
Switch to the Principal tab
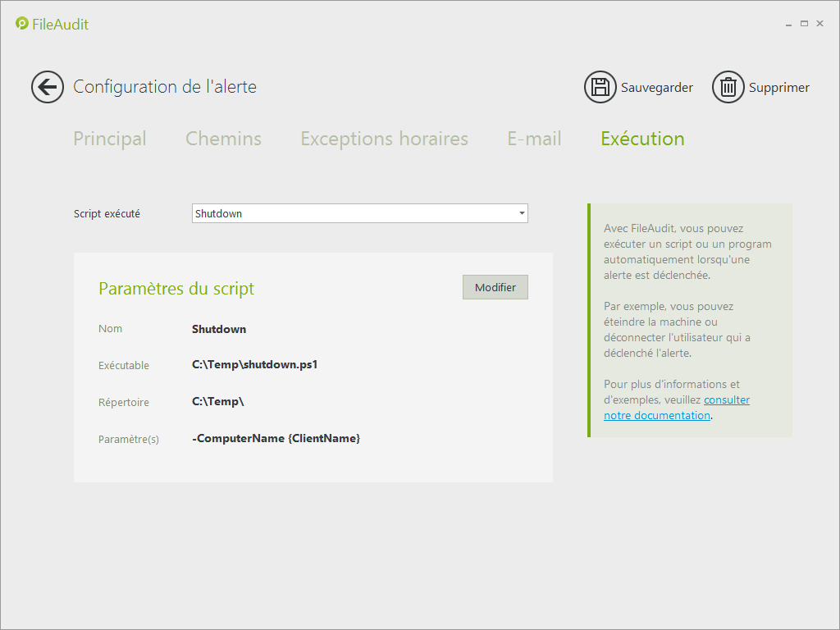pyautogui.click(x=110, y=139)
